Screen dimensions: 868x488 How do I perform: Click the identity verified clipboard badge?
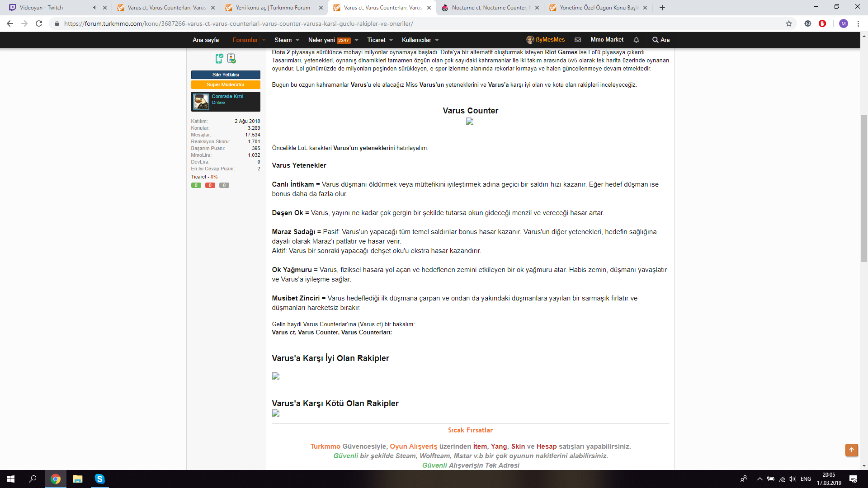pos(231,58)
